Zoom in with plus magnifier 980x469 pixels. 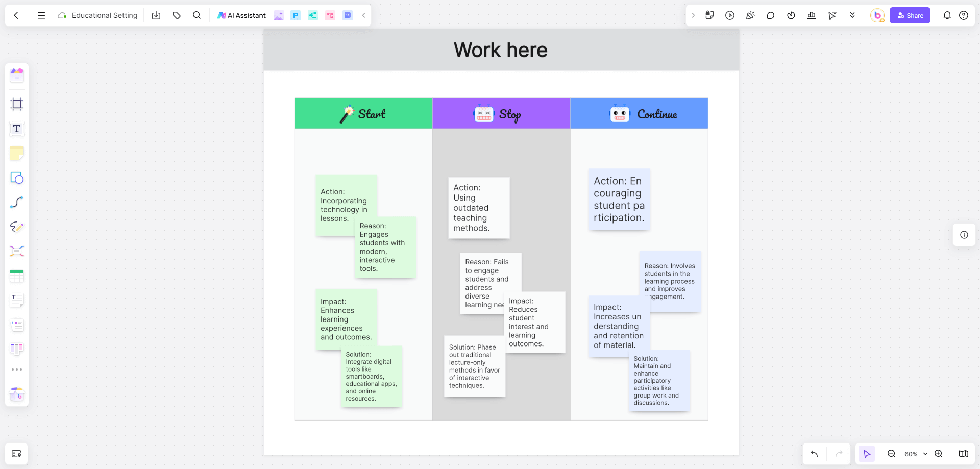pyautogui.click(x=938, y=454)
